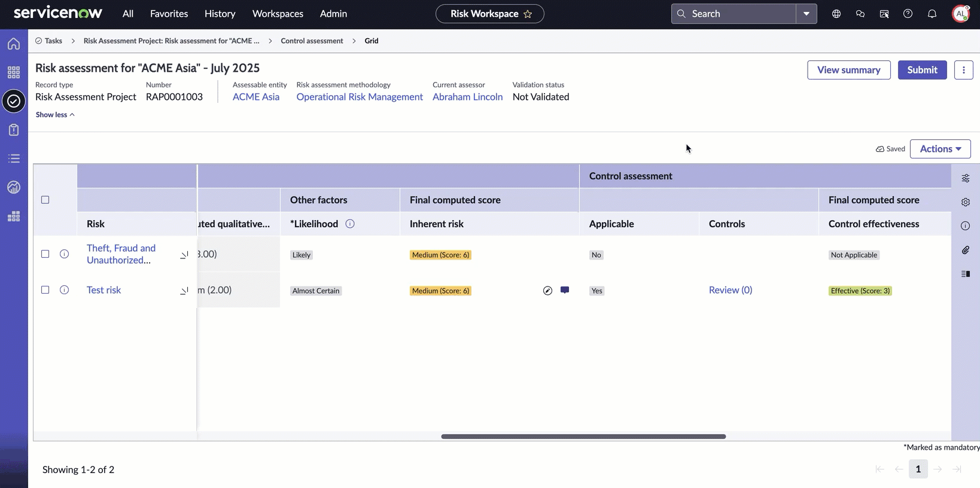
Task: Open the attachments paperclip icon
Action: [x=966, y=250]
